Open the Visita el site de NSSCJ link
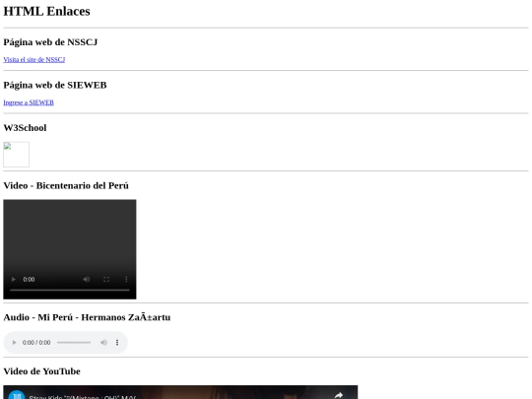 (x=33, y=60)
